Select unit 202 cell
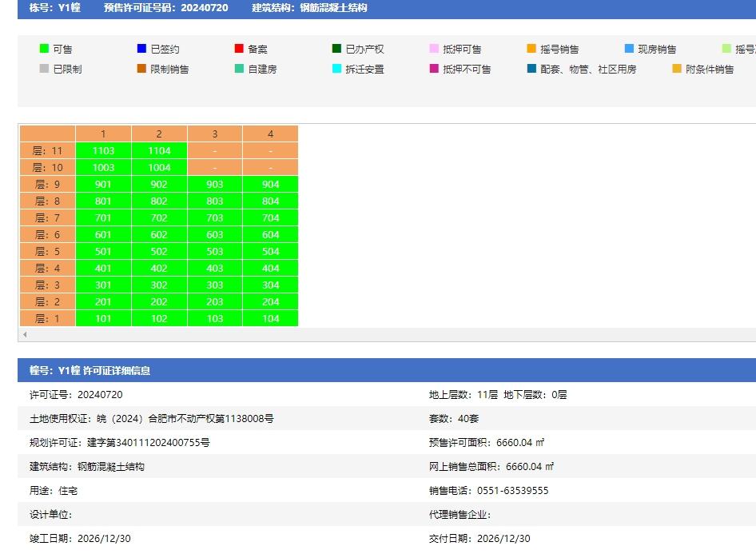 (x=159, y=302)
